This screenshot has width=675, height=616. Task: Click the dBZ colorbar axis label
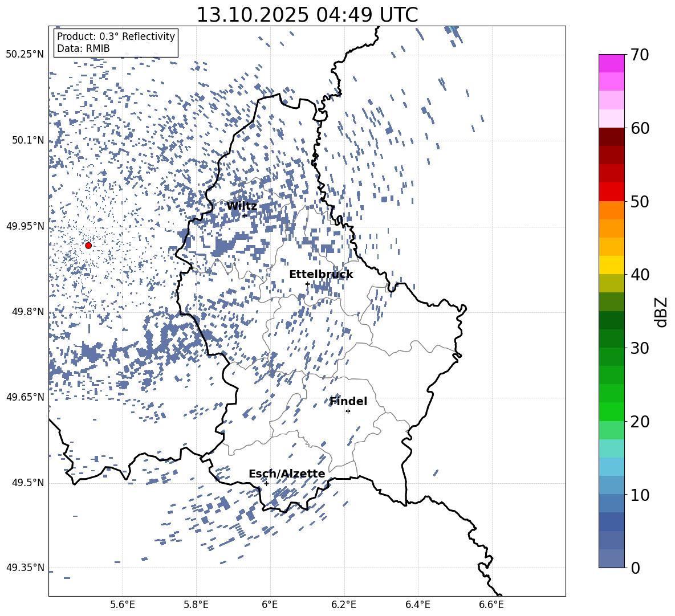coord(662,312)
